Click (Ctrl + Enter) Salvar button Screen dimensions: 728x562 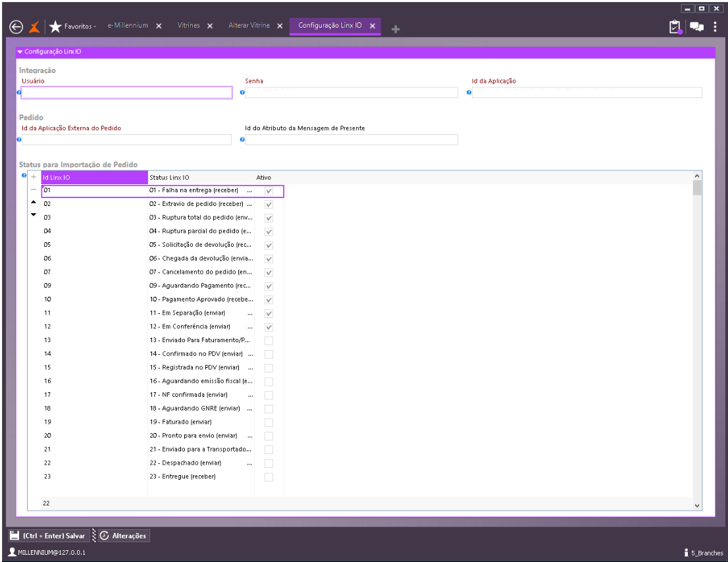coord(48,536)
